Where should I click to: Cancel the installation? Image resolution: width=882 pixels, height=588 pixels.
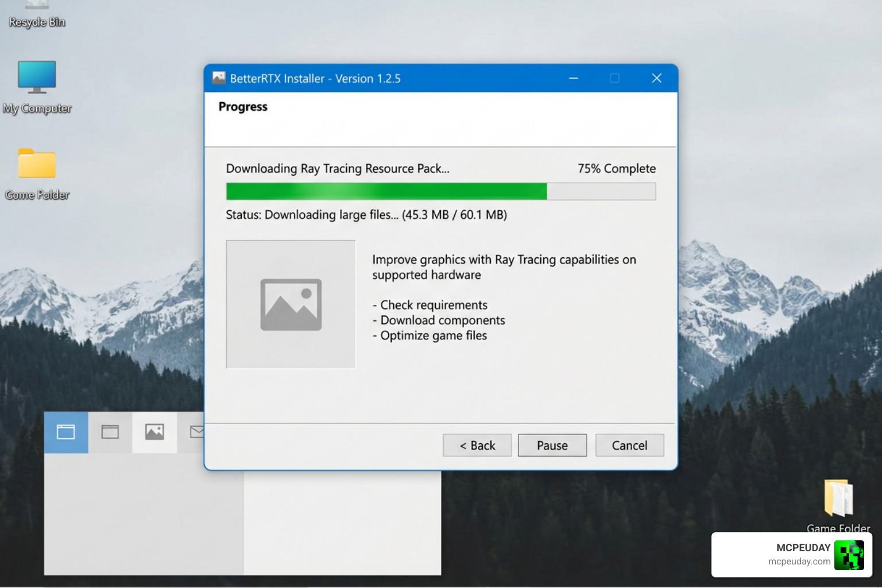629,446
